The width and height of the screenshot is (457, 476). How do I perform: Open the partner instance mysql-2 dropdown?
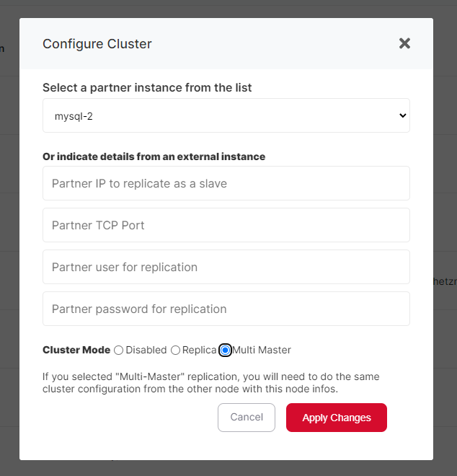point(226,115)
